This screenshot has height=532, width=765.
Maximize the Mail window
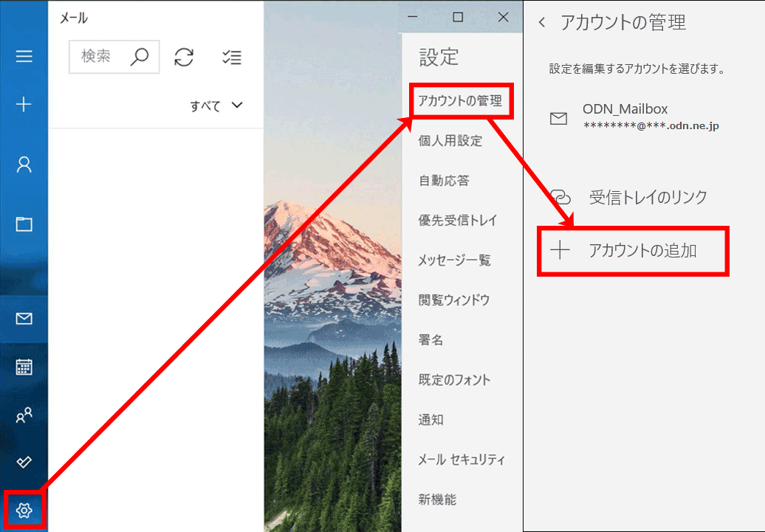point(458,17)
